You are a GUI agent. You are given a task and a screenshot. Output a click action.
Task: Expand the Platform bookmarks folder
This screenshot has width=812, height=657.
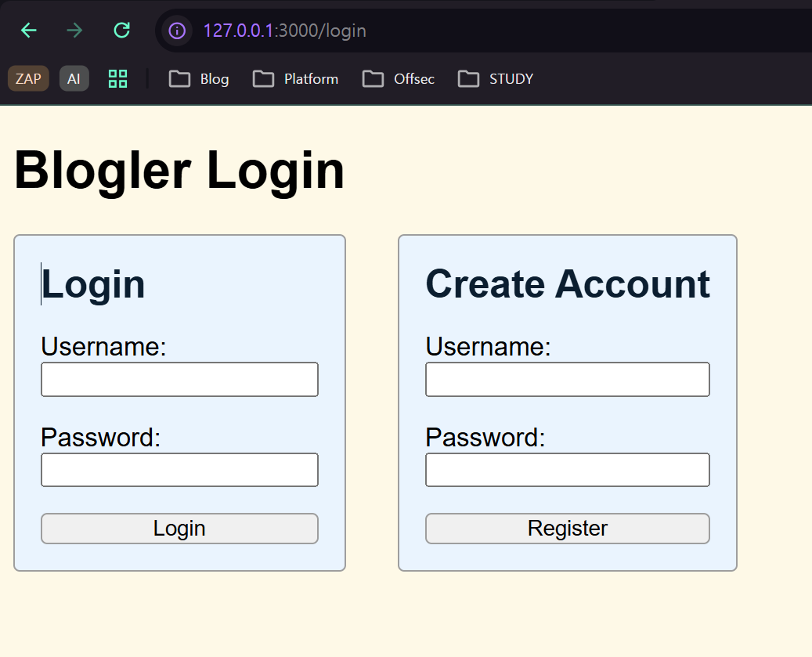pyautogui.click(x=295, y=78)
